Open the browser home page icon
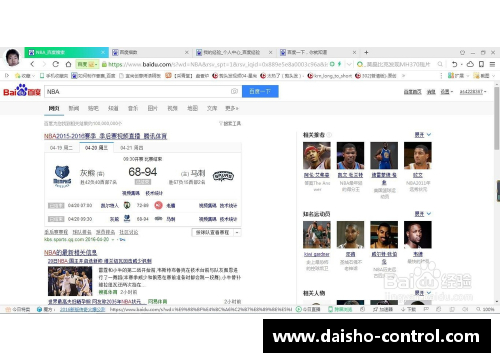The width and height of the screenshot is (500, 362). point(68,64)
